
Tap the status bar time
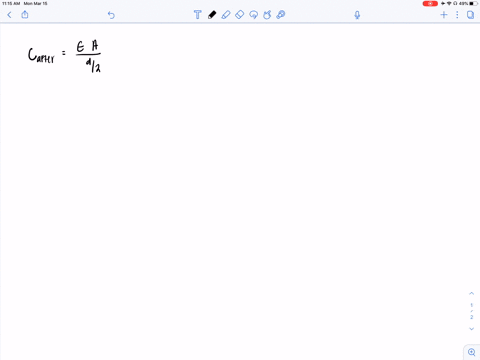11,4
